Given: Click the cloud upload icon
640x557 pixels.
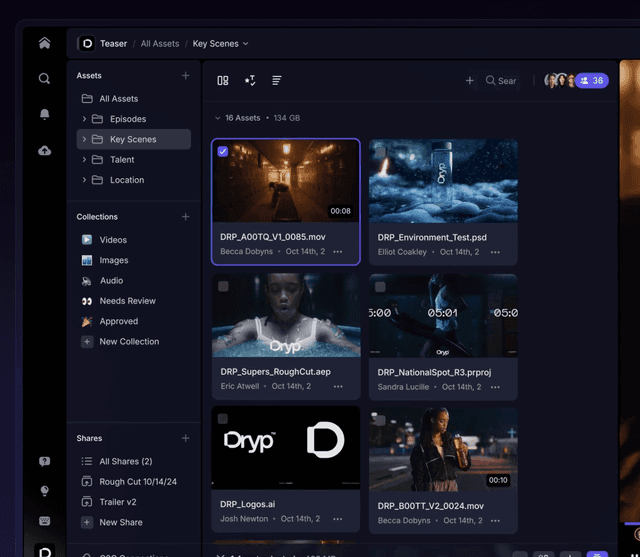Looking at the screenshot, I should pos(44,150).
